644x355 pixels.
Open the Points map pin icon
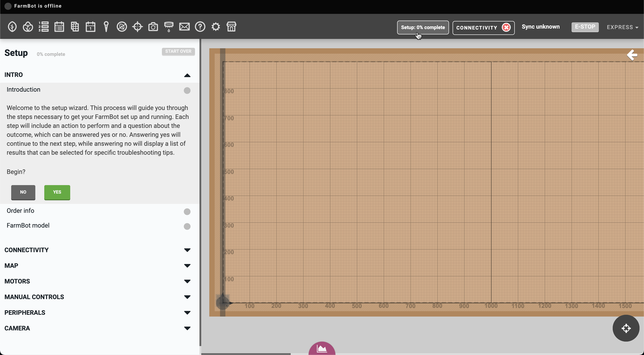tap(106, 27)
